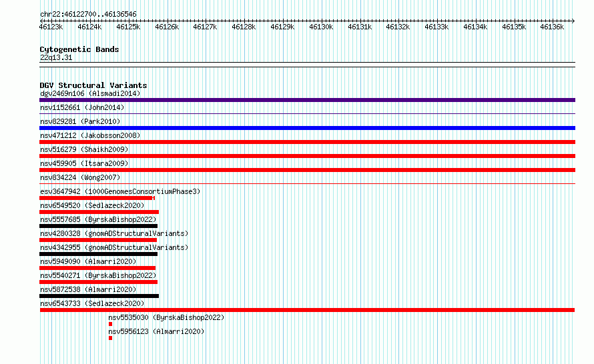Click nsv5535030 (ByrskaBishop2022) label
594x364 pixels.
click(x=166, y=317)
